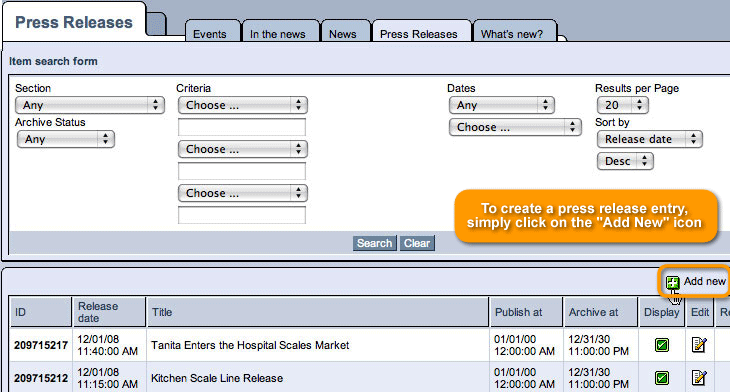Click the Display column header

click(662, 312)
